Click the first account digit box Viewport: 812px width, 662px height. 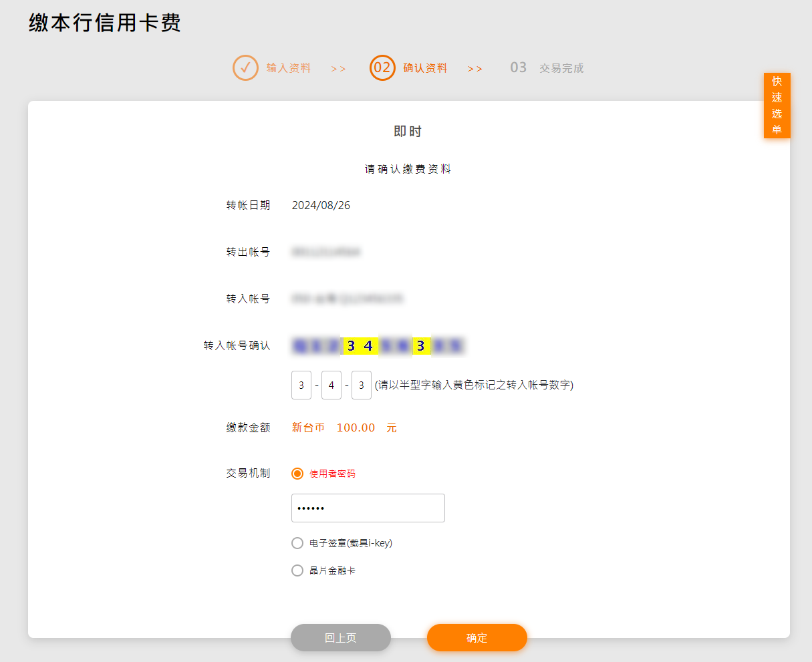tap(301, 385)
